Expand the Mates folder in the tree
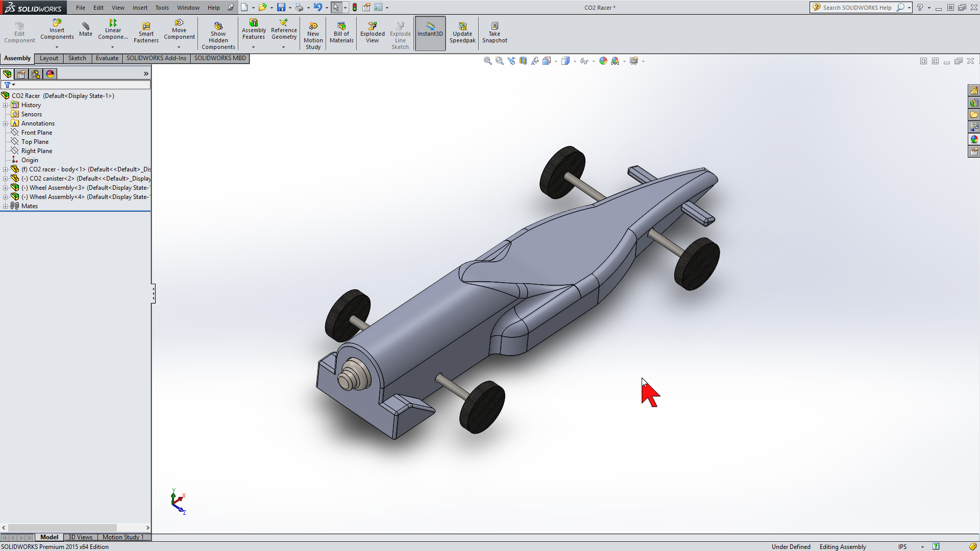Screen dimensions: 980x551 tap(6, 206)
